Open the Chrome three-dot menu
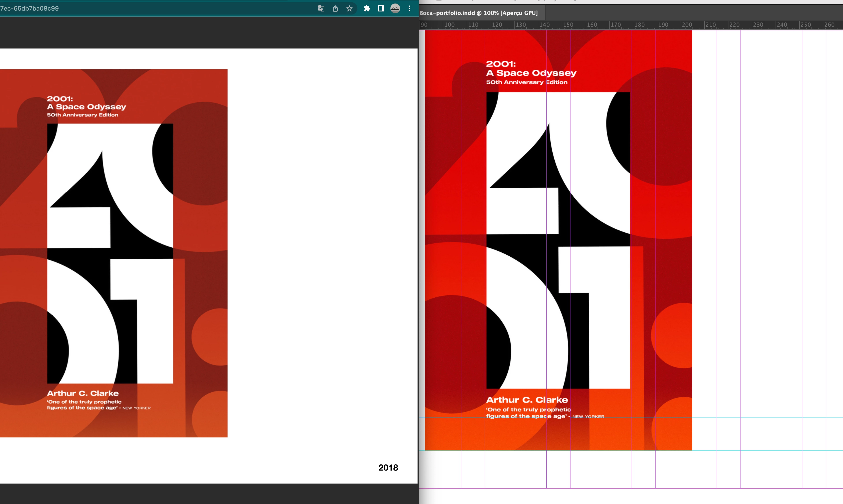843x504 pixels. [409, 9]
